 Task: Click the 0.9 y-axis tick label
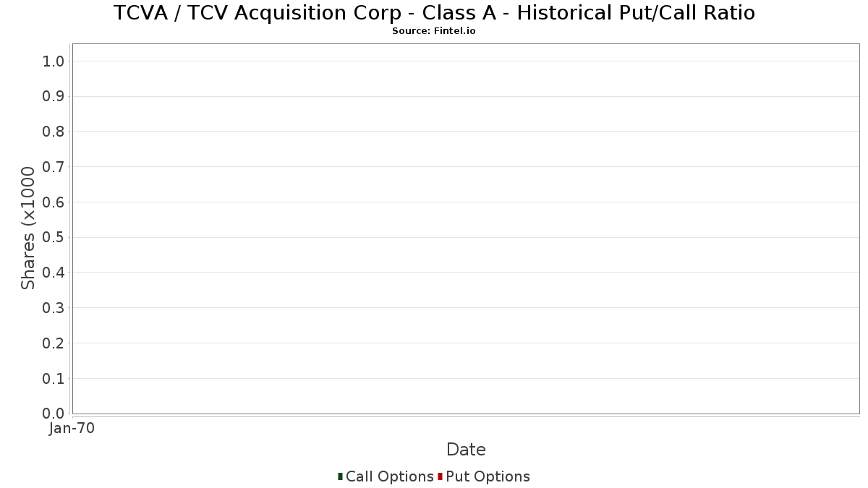(54, 96)
